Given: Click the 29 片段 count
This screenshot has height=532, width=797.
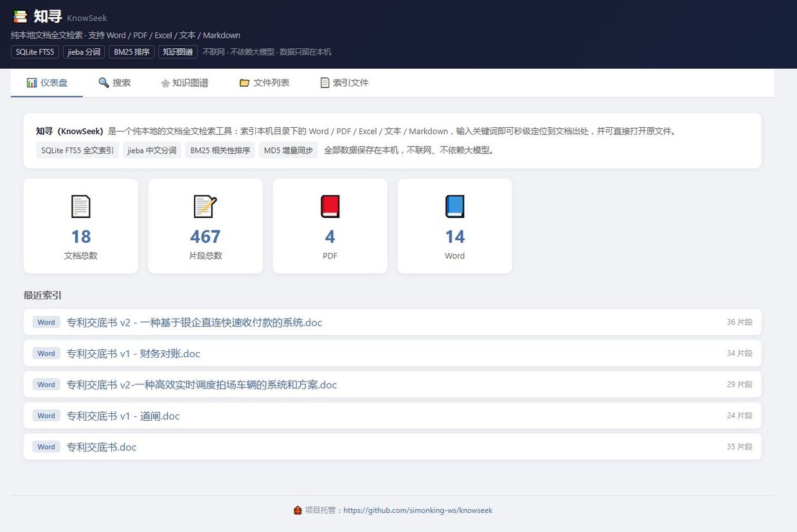Looking at the screenshot, I should click(740, 384).
